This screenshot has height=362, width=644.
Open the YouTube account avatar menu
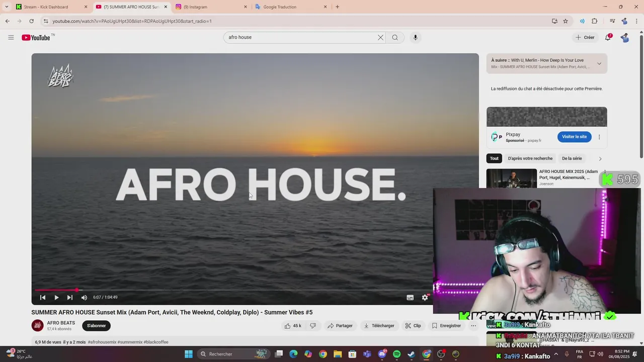coord(624,37)
